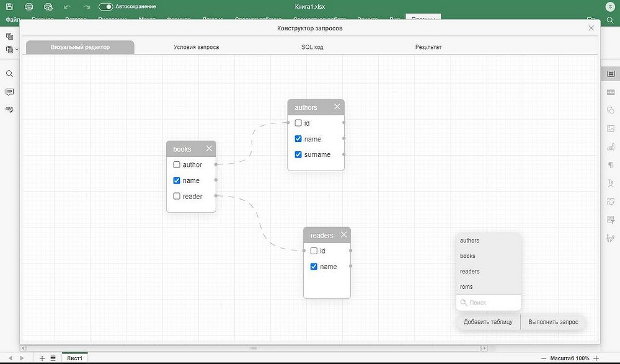Click the Добавить таблицу button
The image size is (620, 364).
[488, 322]
